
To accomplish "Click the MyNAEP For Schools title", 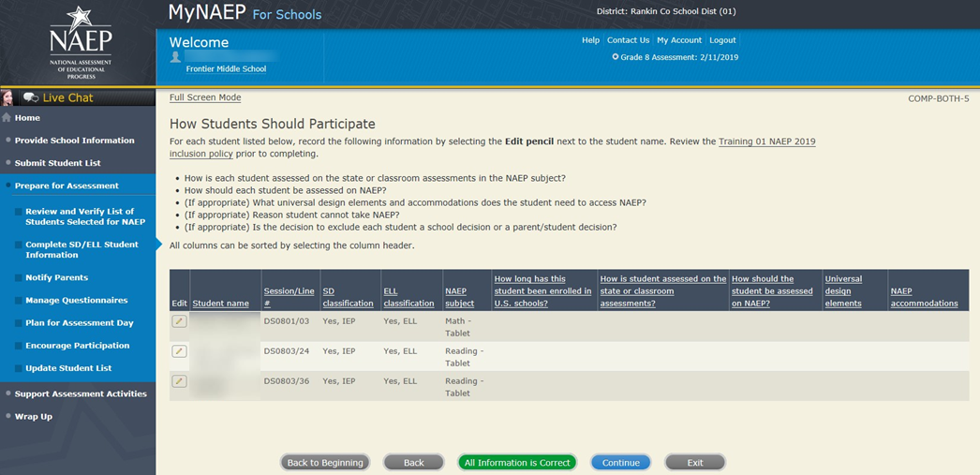I will click(x=245, y=12).
